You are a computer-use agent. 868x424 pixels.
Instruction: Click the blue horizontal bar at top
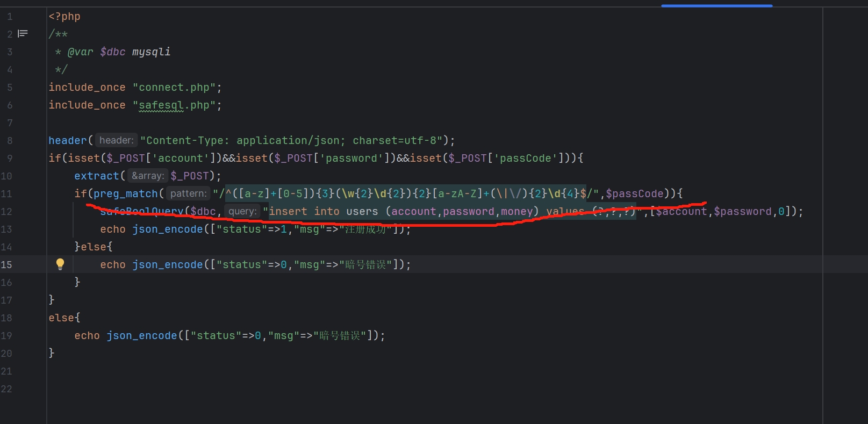tap(716, 6)
